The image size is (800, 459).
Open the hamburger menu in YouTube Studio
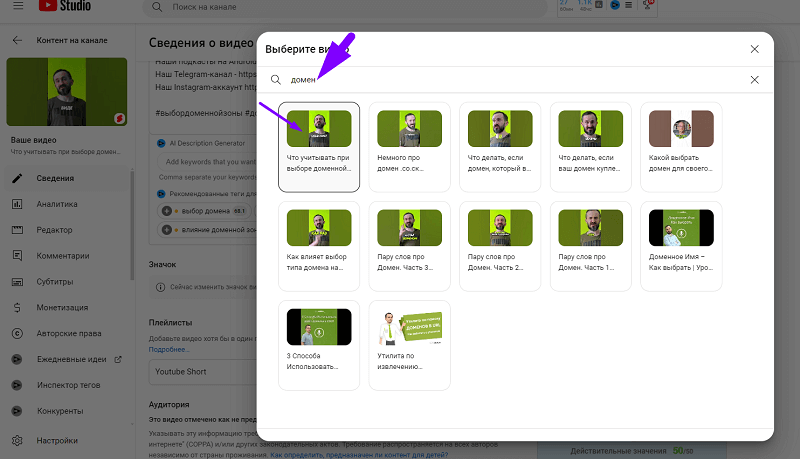pyautogui.click(x=18, y=6)
